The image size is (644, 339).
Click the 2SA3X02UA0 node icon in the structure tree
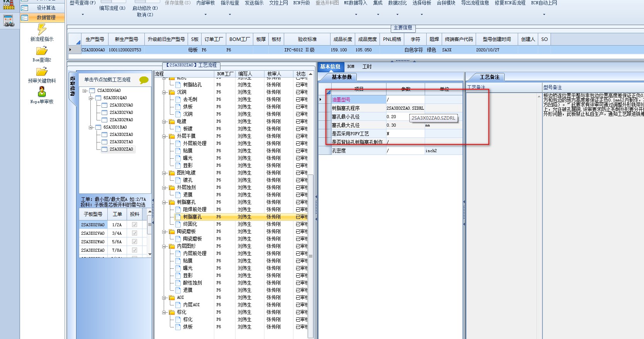coord(104,105)
